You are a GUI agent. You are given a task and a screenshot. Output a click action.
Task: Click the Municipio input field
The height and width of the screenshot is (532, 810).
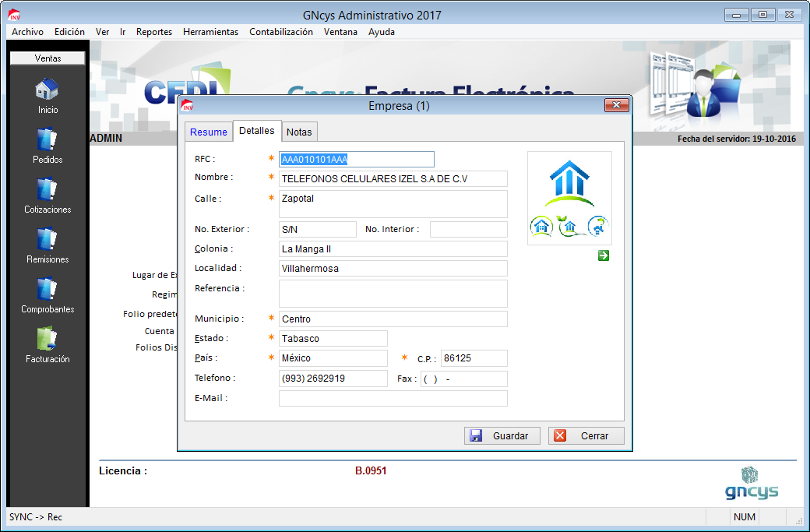[393, 319]
